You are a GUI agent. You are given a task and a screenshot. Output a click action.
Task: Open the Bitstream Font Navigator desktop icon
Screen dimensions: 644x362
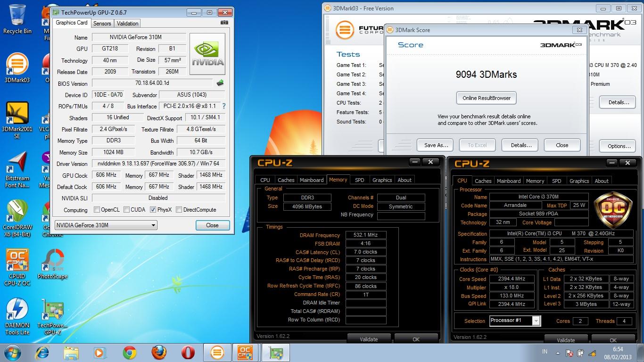click(17, 170)
